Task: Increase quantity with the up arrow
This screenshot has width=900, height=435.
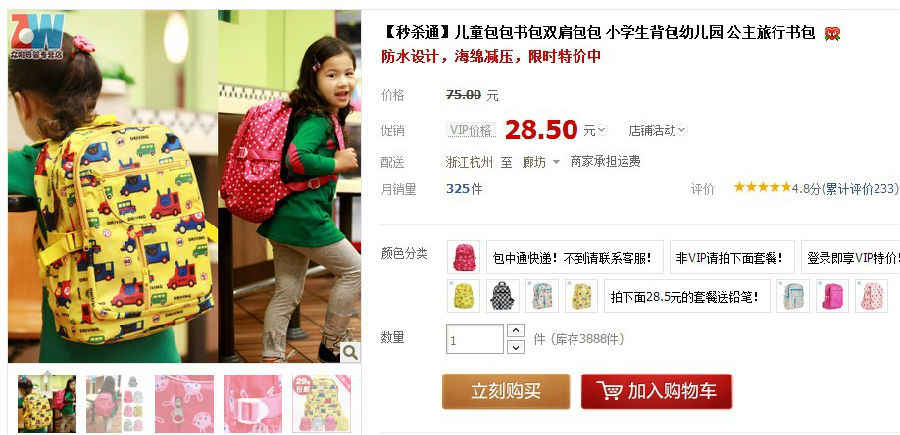Action: [516, 331]
